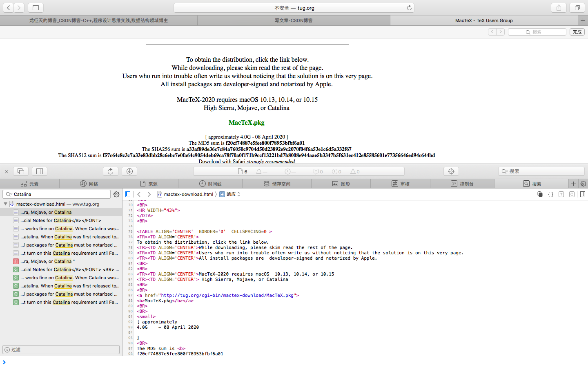The height and width of the screenshot is (368, 588).
Task: Select first '... works fine on Catalina' result
Action: (x=61, y=229)
